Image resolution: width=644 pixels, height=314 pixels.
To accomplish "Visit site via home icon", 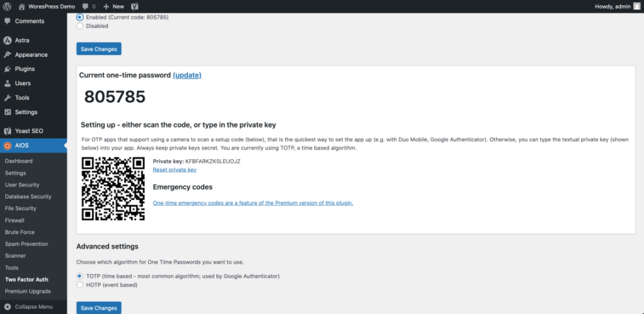I will 22,6.
